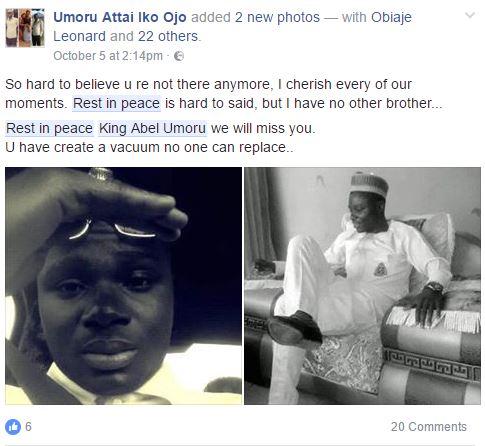Open Umoru Attai Iko Ojo's profile
Screen dimensions: 485x446
point(120,17)
